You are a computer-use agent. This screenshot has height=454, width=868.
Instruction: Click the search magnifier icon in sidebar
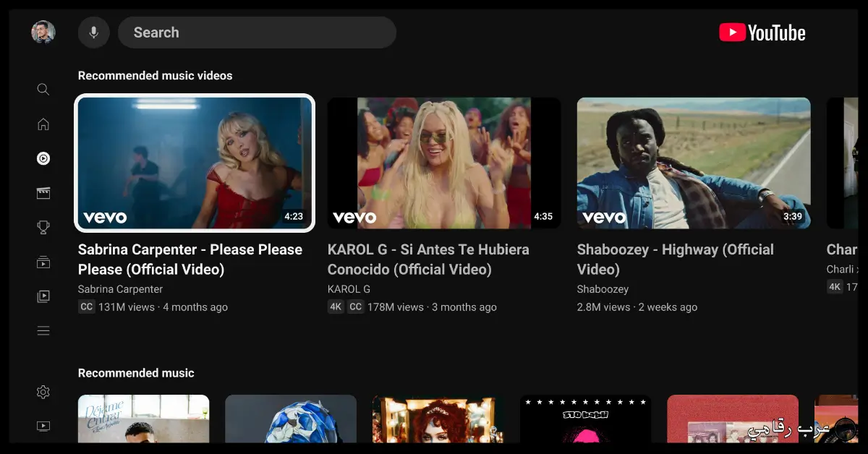[43, 90]
